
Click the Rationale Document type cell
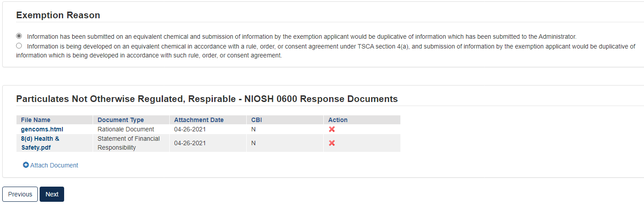[x=126, y=129]
